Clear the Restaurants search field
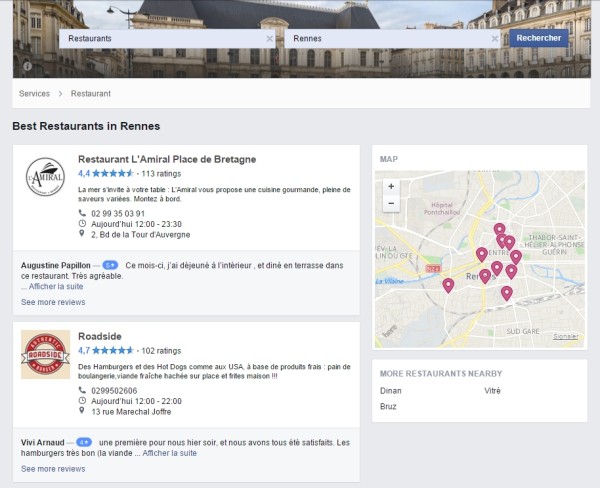Image resolution: width=600 pixels, height=488 pixels. (x=269, y=39)
